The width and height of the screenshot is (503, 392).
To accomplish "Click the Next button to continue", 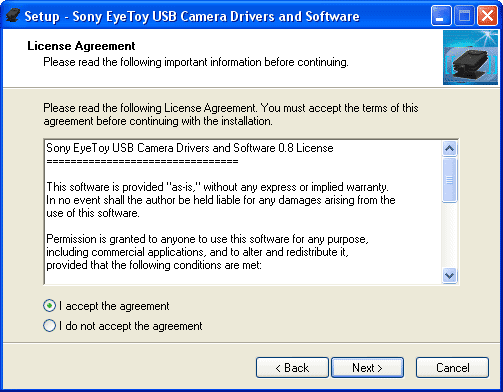I will coord(367,368).
